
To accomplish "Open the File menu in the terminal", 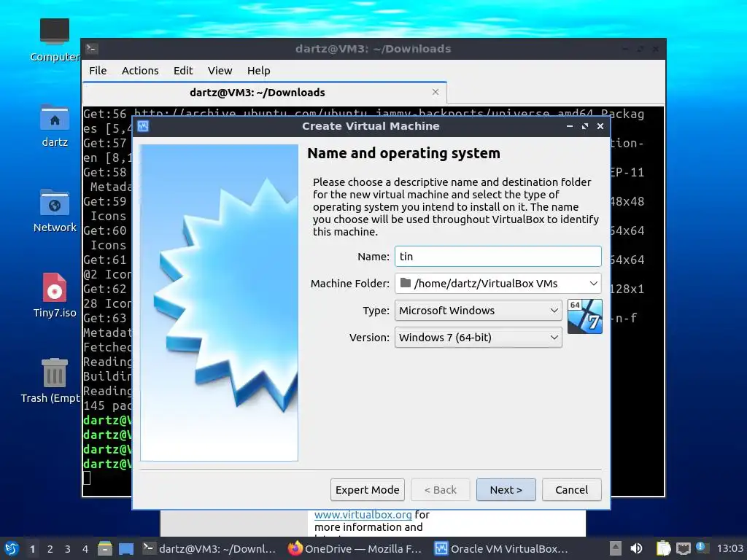I will 98,71.
